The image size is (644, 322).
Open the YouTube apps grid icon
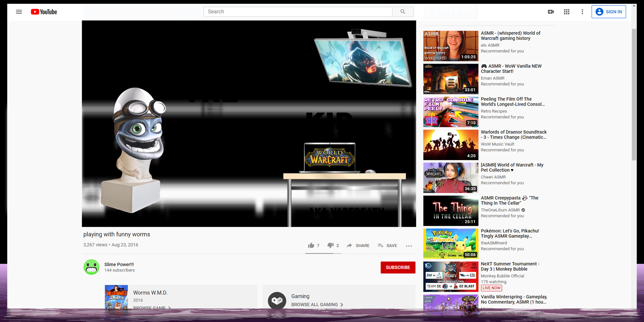click(x=567, y=12)
